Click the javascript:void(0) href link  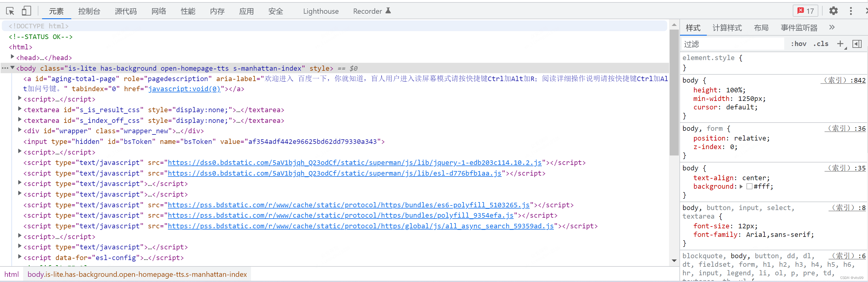tap(184, 89)
